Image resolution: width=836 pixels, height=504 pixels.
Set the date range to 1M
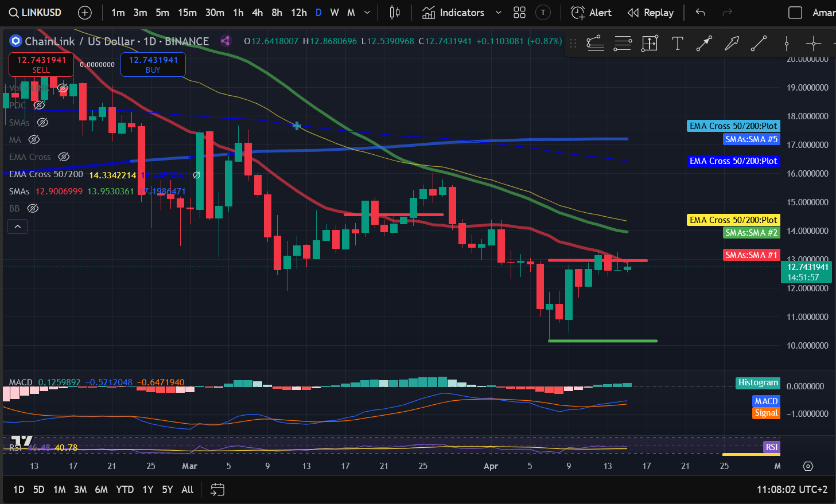click(60, 490)
